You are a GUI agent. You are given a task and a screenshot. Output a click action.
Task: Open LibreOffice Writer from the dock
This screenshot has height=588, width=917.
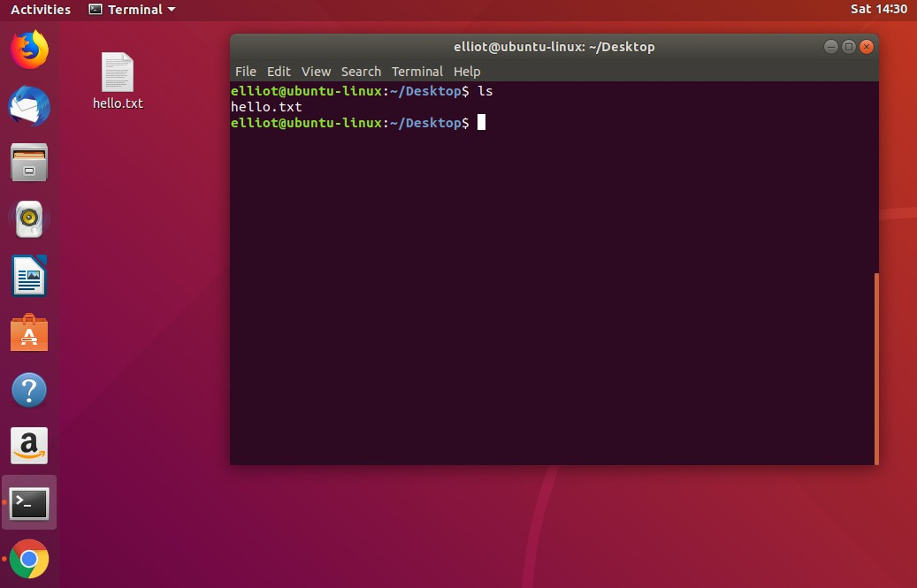(29, 275)
